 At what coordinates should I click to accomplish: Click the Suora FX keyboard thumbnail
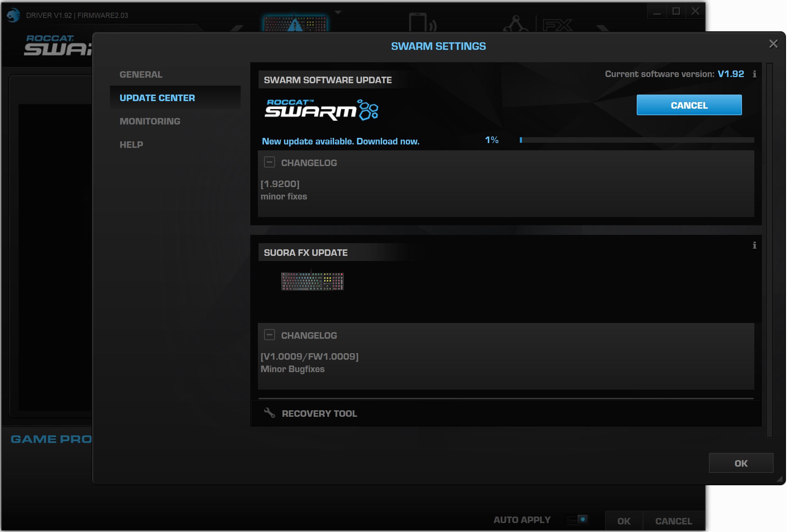coord(312,281)
